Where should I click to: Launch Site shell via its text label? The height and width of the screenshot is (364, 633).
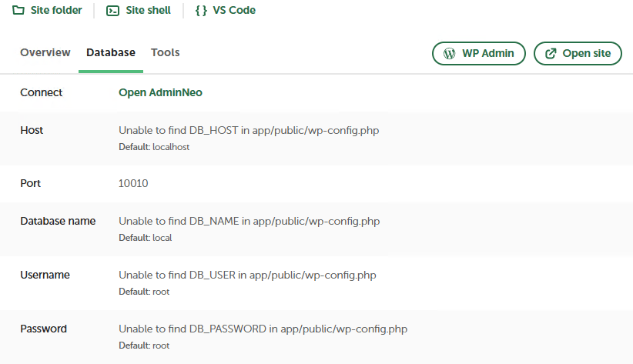coord(147,11)
